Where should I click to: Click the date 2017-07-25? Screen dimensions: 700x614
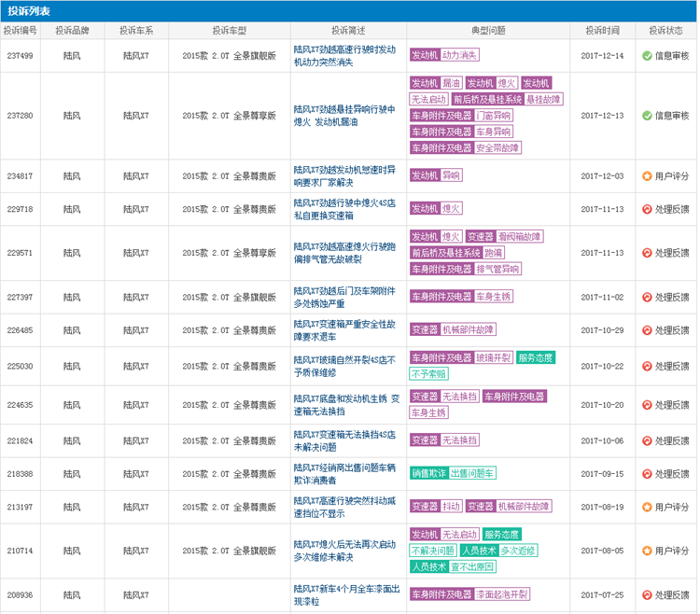(602, 594)
